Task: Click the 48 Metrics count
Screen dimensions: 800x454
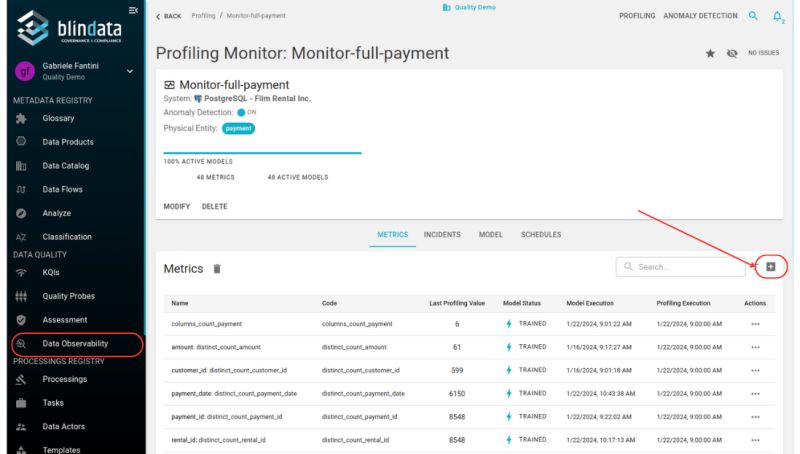Action: click(215, 178)
